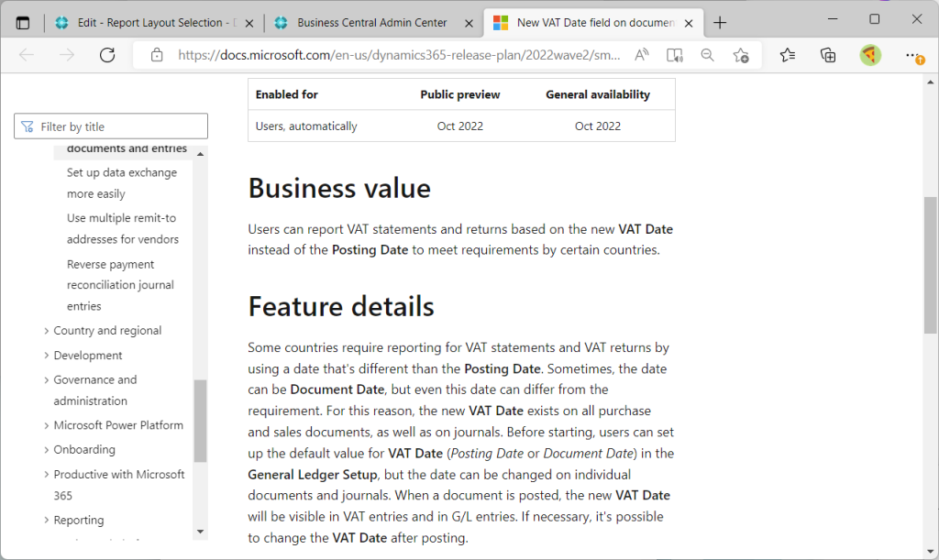This screenshot has height=560, width=939.
Task: Click the browser back arrow
Action: (x=27, y=56)
